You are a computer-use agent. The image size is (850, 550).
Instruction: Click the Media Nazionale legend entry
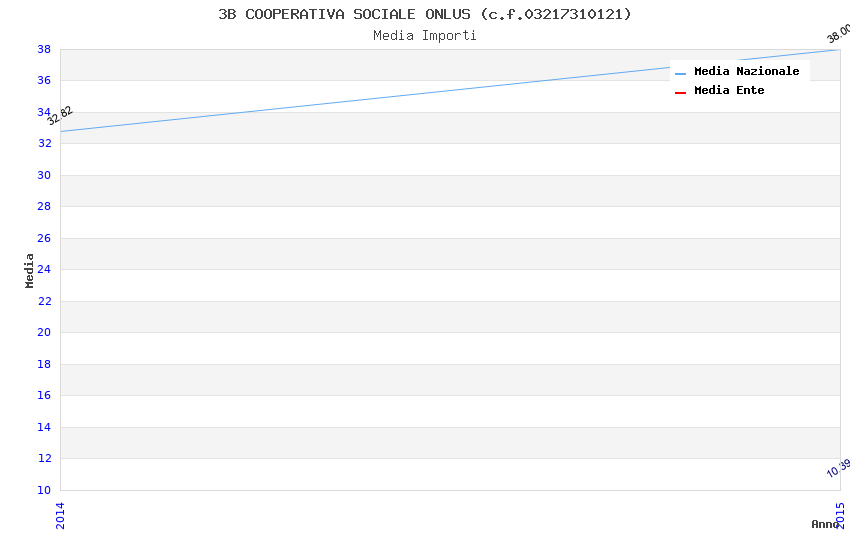pyautogui.click(x=746, y=72)
